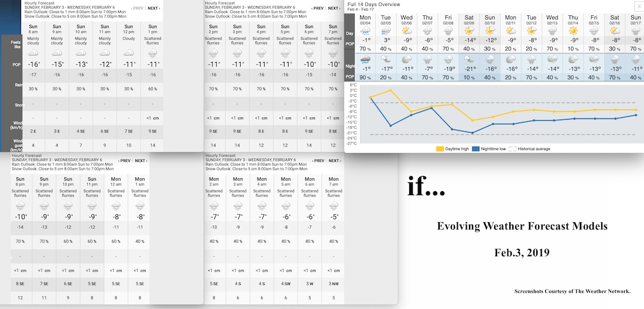This screenshot has width=644, height=309.
Task: Click the Sun 9 am mainly cloudy icon
Action: click(x=57, y=53)
